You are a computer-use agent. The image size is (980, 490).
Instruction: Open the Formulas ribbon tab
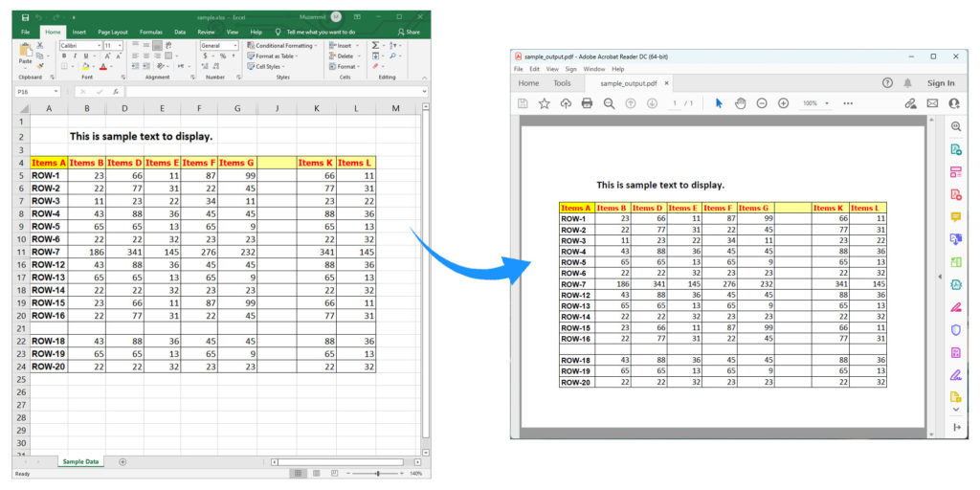[x=152, y=32]
